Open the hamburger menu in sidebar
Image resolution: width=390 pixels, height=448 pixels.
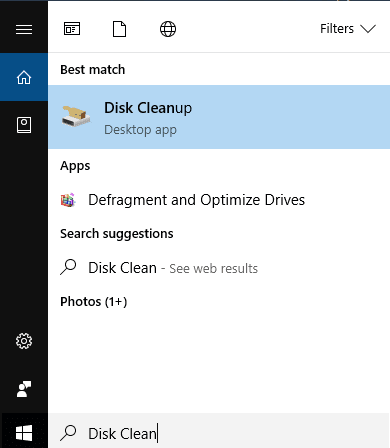tap(24, 29)
